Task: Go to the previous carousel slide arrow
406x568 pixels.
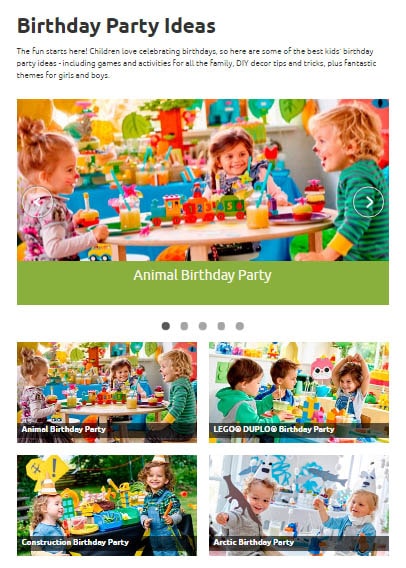Action: (37, 202)
